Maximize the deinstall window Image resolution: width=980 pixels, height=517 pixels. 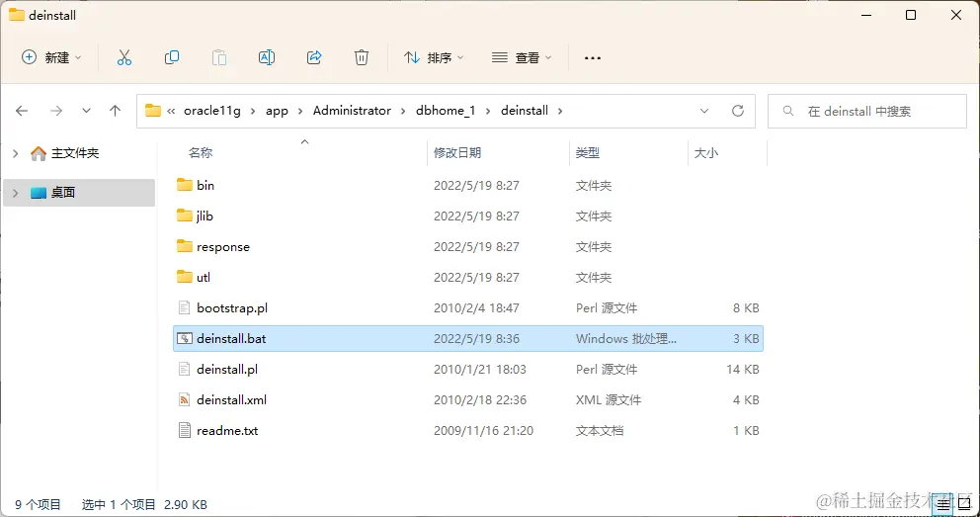click(x=911, y=15)
